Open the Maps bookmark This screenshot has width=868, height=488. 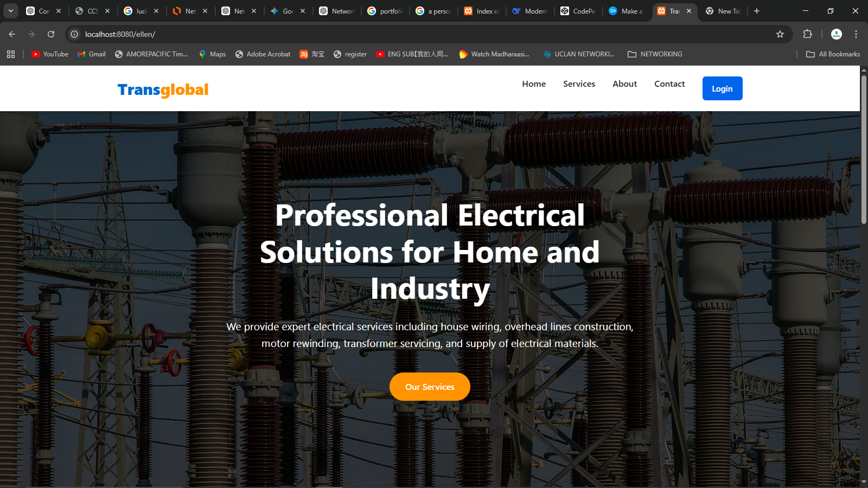pyautogui.click(x=212, y=54)
